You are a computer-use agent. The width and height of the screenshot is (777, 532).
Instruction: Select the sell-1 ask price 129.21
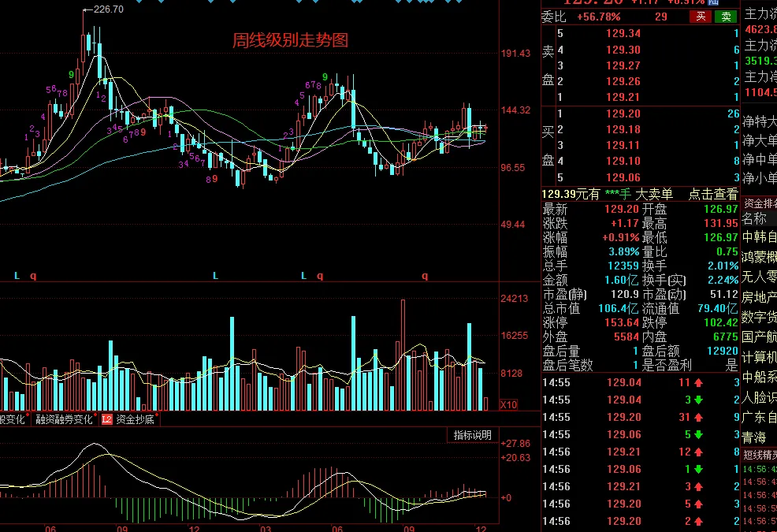point(623,97)
